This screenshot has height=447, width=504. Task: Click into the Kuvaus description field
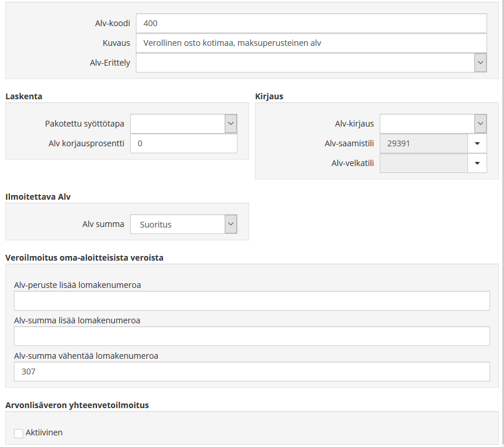[311, 43]
